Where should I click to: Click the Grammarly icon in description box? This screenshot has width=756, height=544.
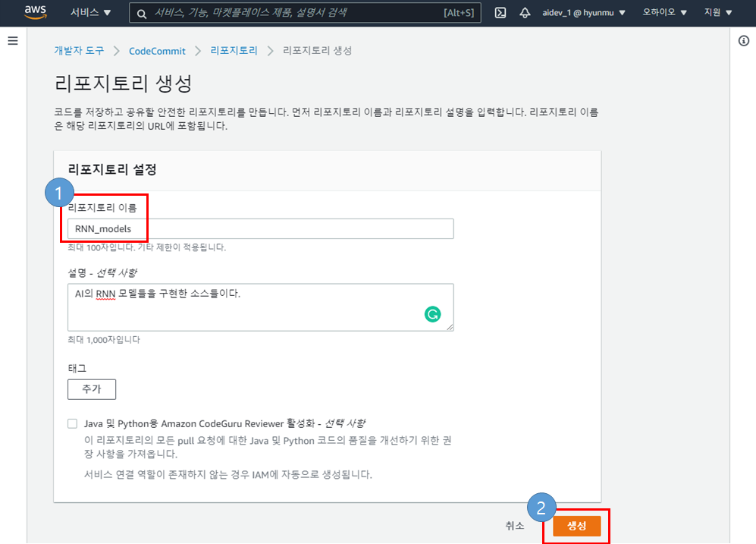click(432, 314)
